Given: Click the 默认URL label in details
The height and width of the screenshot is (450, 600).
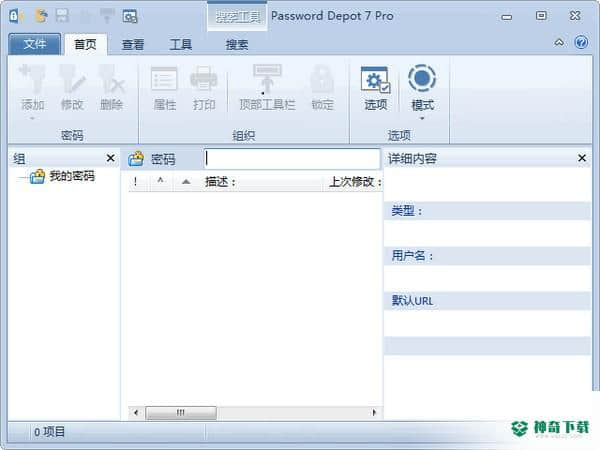Looking at the screenshot, I should [x=412, y=301].
